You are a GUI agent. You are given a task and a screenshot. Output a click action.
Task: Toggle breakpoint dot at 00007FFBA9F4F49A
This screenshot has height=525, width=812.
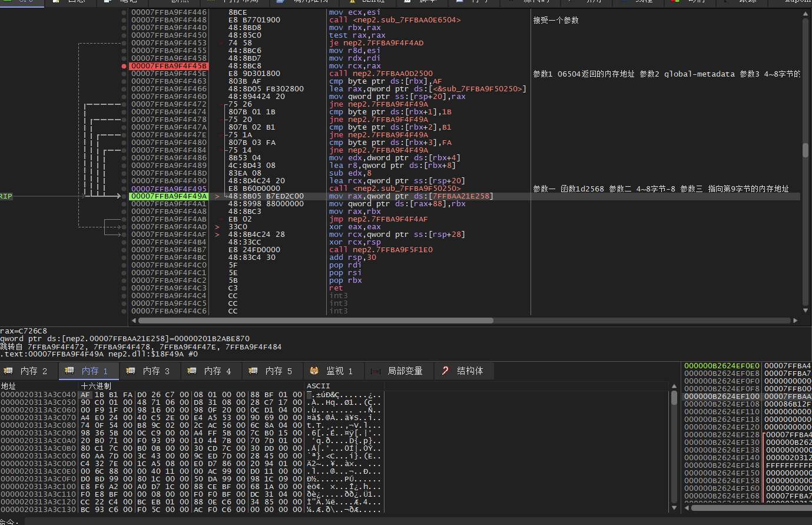(124, 196)
